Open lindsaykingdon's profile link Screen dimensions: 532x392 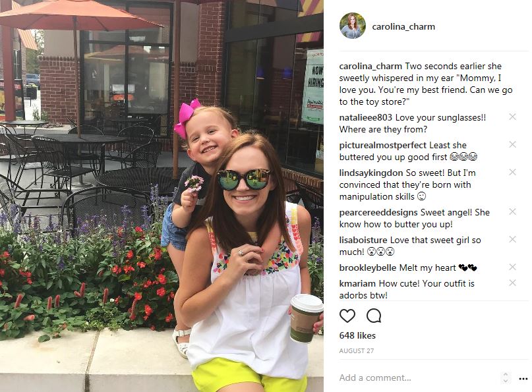coord(371,173)
